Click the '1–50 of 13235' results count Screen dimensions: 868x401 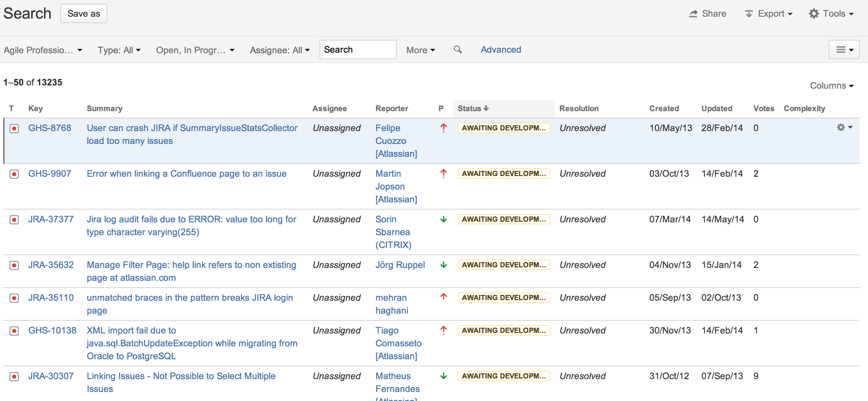tap(33, 83)
